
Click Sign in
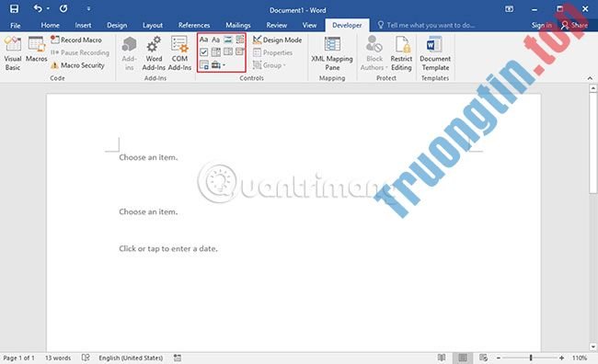pyautogui.click(x=542, y=25)
